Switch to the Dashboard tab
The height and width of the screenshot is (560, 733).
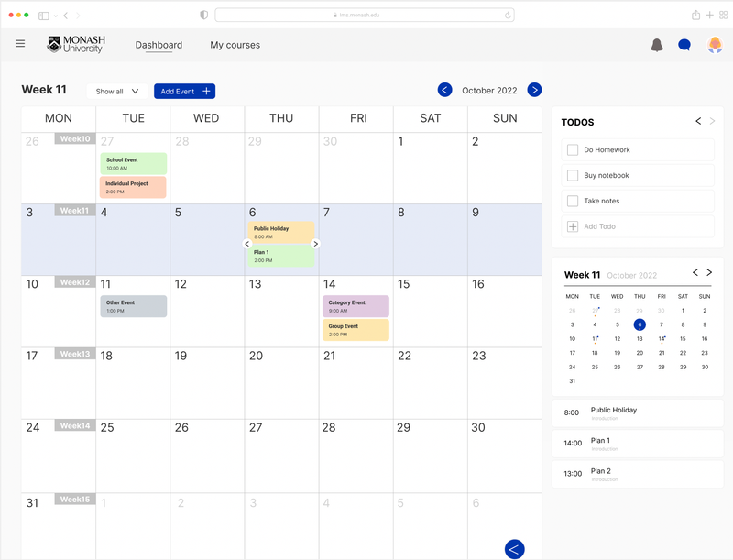click(x=159, y=45)
